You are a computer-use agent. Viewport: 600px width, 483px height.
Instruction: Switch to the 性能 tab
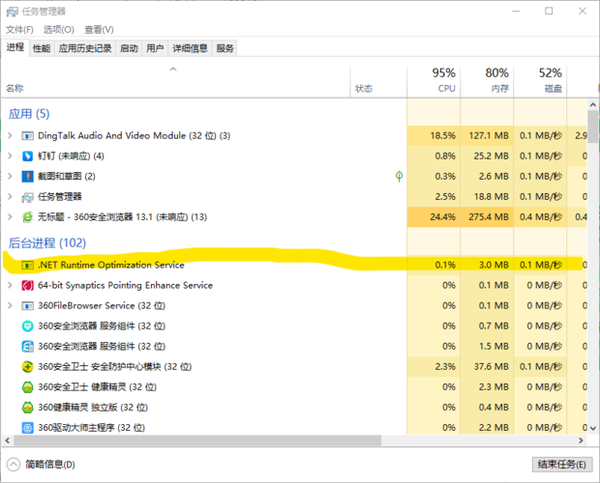41,48
